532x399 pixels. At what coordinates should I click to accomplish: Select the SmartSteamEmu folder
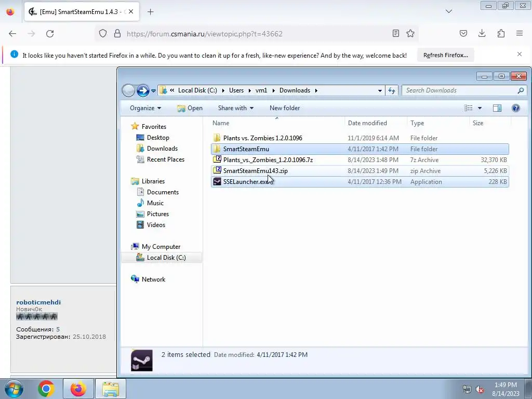[360, 149]
